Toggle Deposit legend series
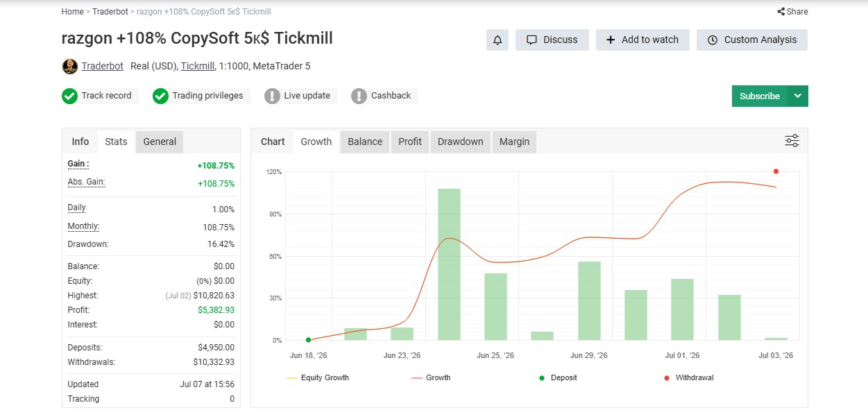Viewport: 868px width, 417px height. tap(558, 378)
